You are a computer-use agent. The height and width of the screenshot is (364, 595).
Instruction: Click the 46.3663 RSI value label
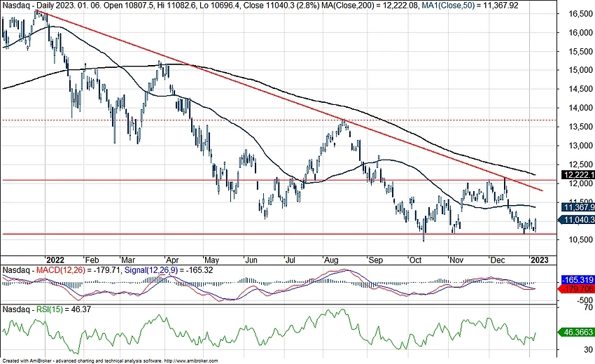[x=576, y=332]
